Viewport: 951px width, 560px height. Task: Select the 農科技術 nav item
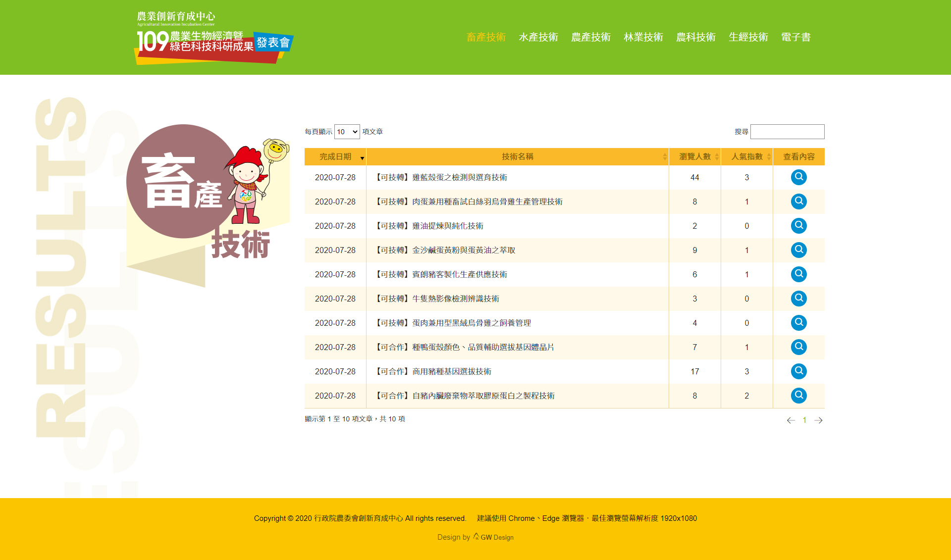coord(696,37)
